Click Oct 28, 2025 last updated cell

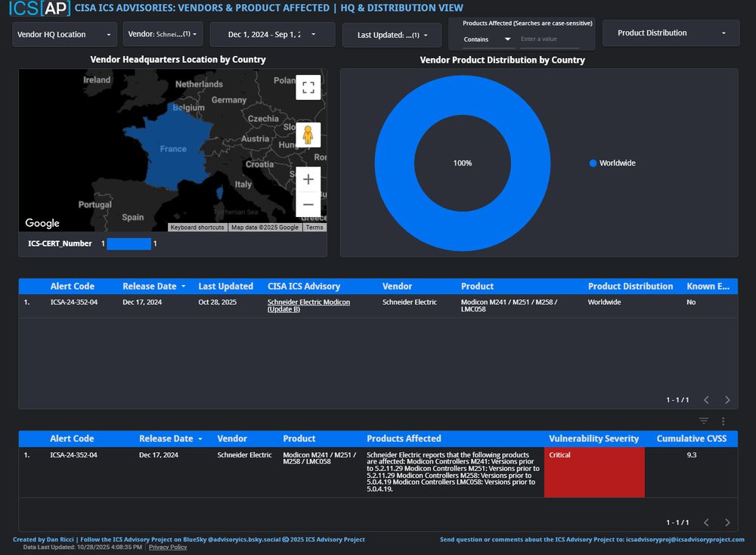click(218, 302)
